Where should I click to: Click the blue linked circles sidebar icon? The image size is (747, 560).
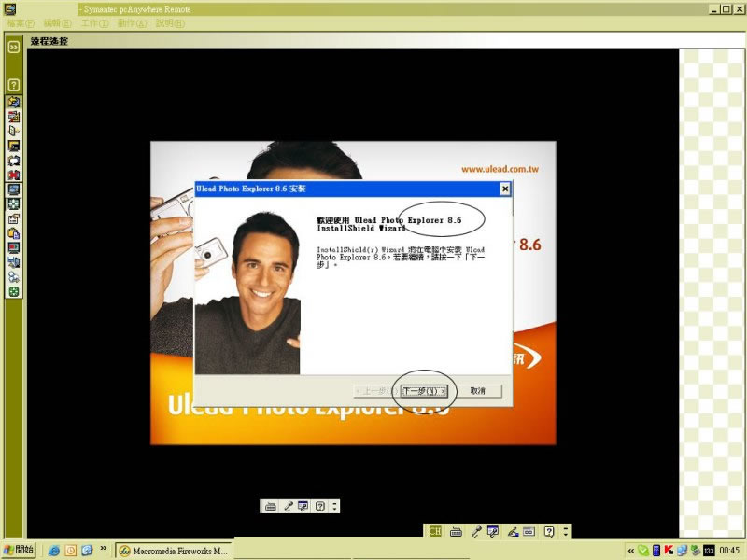pos(14,277)
